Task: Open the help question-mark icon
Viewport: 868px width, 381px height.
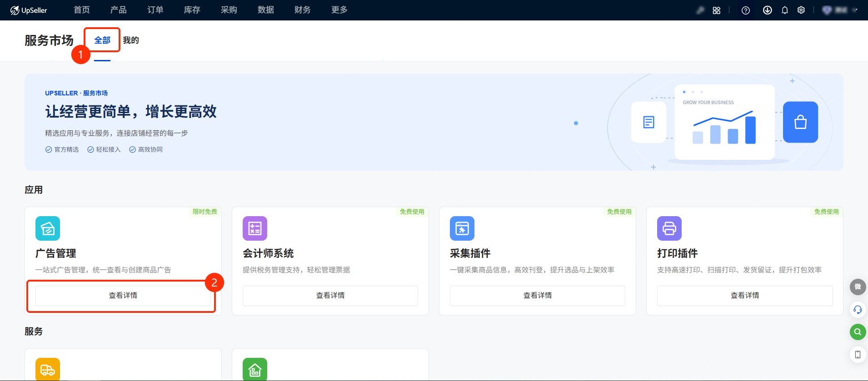Action: [x=746, y=10]
